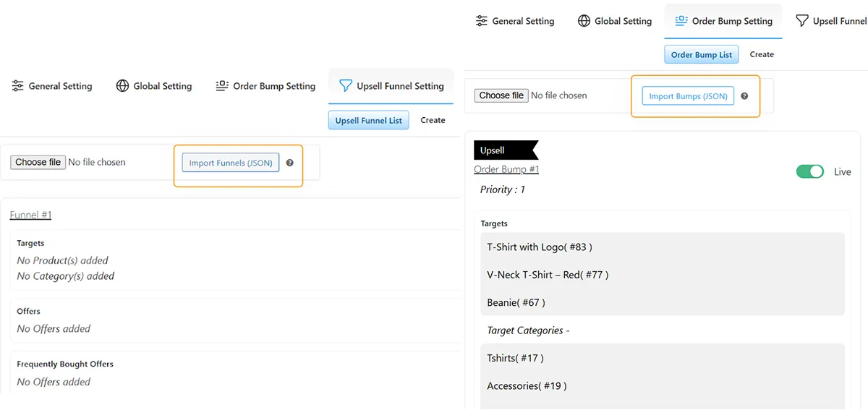Open Global Setting tab in left panel
The image size is (868, 410).
click(154, 86)
